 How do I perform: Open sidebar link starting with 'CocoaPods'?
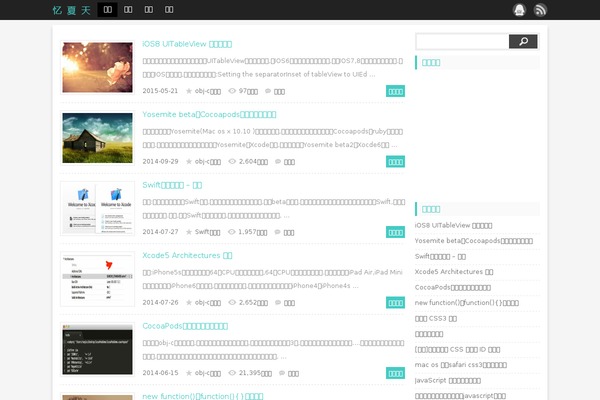[453, 287]
